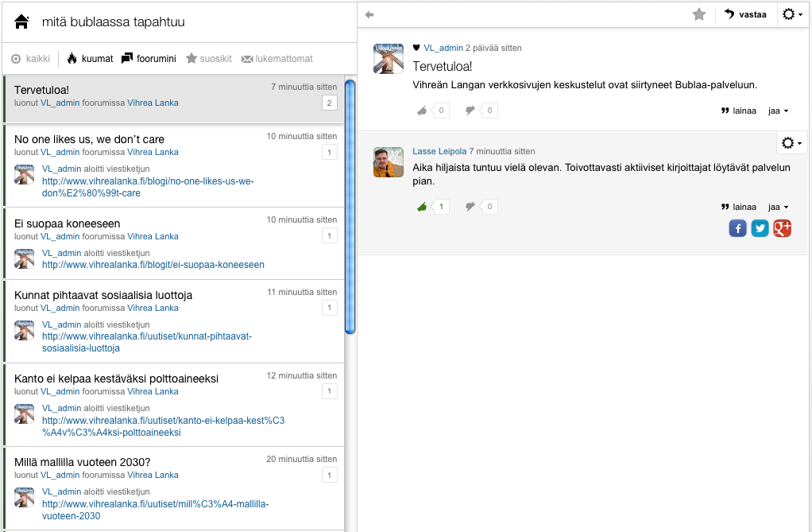Click VL_admin avatar in Kanto ei kelpaa thread
812x532 pixels.
24,414
